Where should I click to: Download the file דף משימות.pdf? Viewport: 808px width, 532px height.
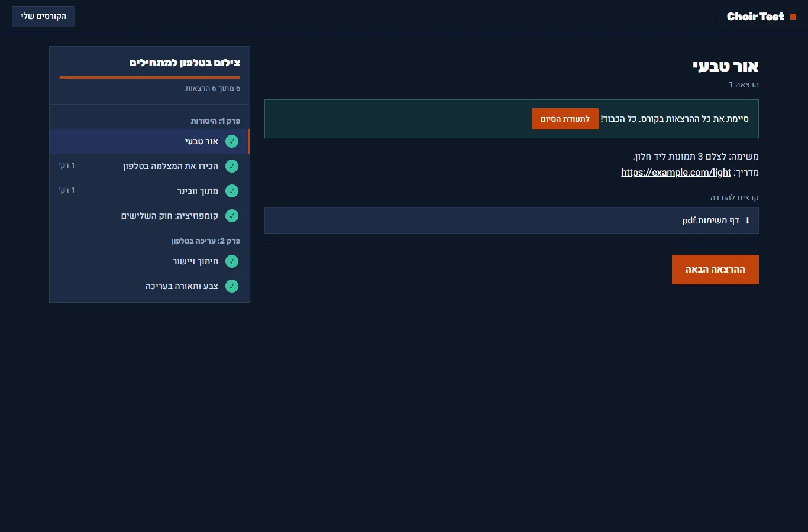click(x=512, y=220)
